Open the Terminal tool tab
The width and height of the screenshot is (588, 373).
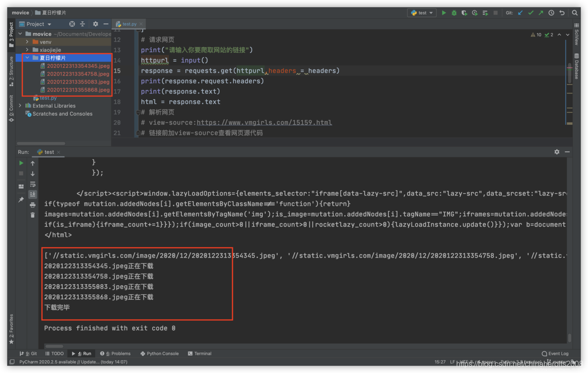click(200, 354)
